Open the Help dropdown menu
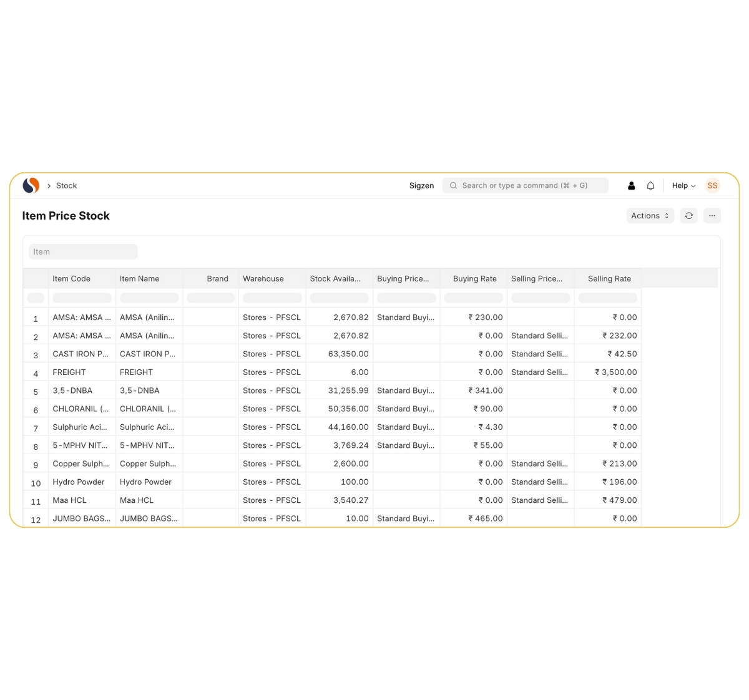Viewport: 749px width, 700px height. coord(683,185)
